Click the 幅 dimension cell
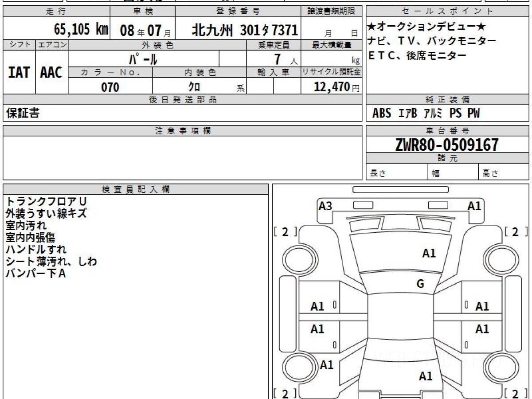 coord(454,172)
